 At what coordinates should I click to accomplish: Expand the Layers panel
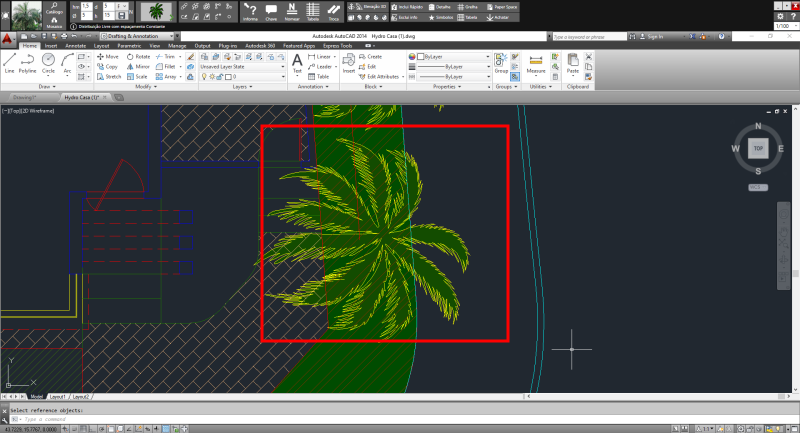coord(242,87)
